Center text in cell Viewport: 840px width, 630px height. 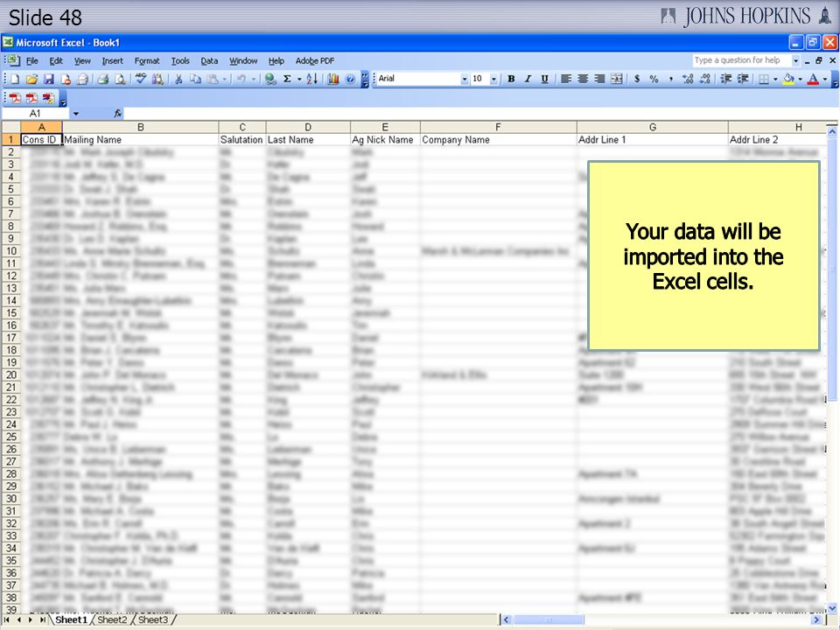[583, 80]
